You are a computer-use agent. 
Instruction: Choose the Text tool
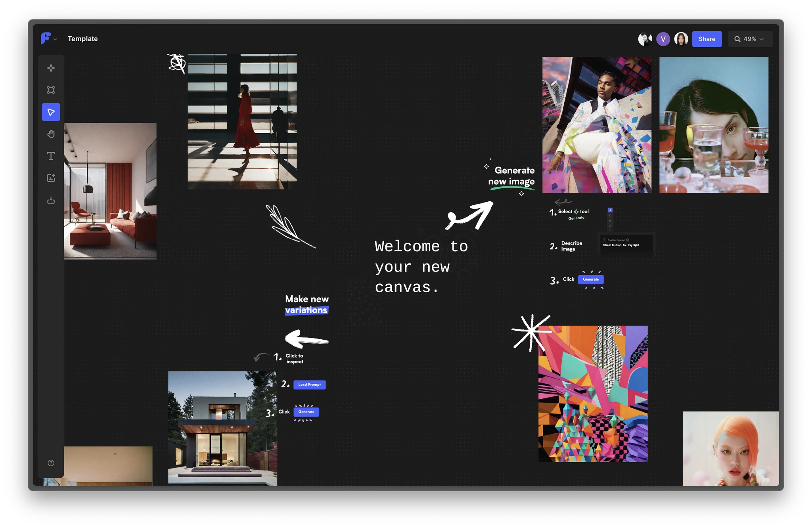coord(51,156)
